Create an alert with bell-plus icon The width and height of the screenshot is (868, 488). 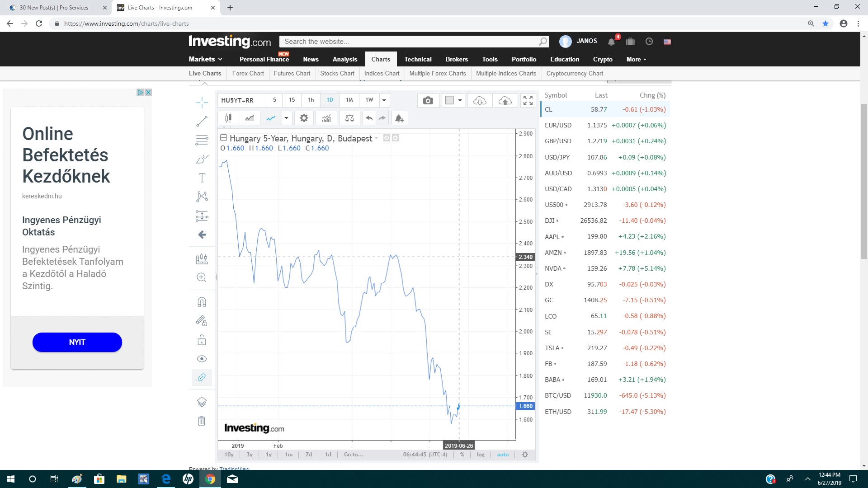(400, 118)
